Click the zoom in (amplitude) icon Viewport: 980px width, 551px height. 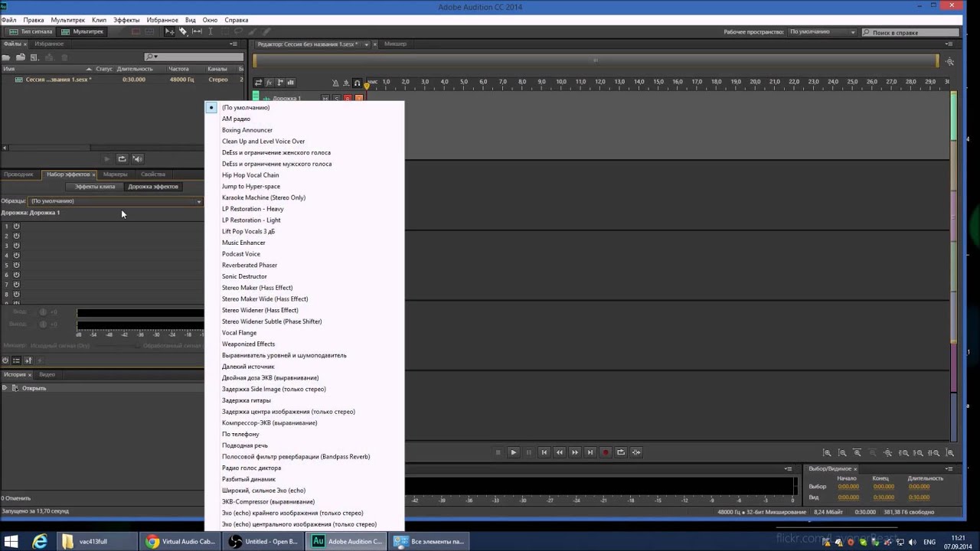(x=827, y=453)
